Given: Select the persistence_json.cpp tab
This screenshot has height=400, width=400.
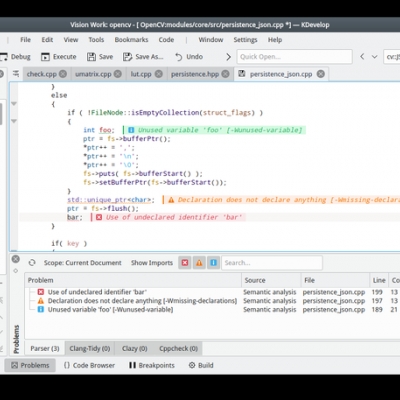Looking at the screenshot, I should (281, 74).
